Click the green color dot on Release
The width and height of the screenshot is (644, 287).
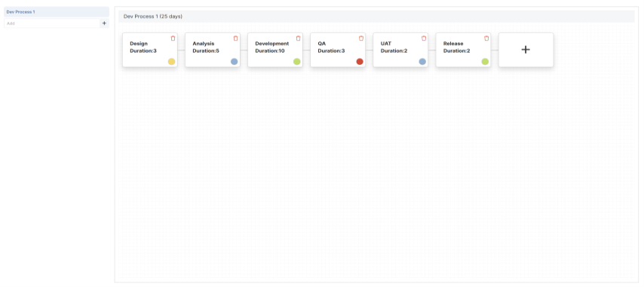pyautogui.click(x=485, y=62)
